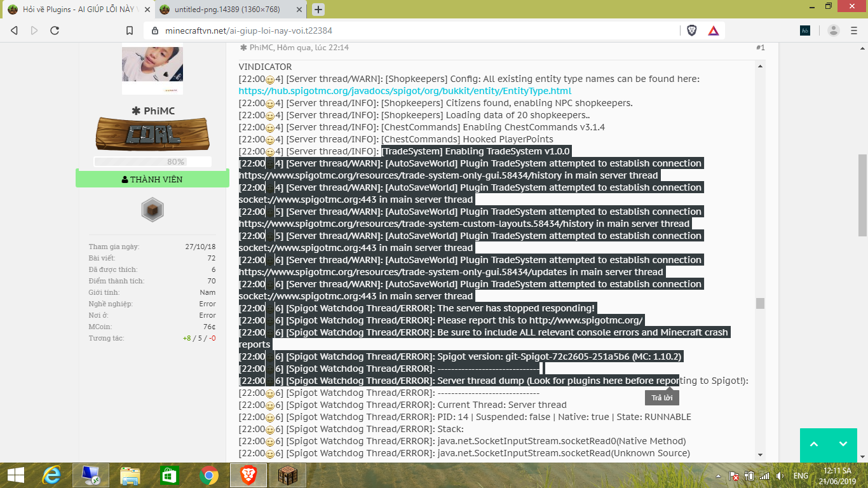
Task: Open PhiMC's profile avatar photo
Action: click(153, 69)
